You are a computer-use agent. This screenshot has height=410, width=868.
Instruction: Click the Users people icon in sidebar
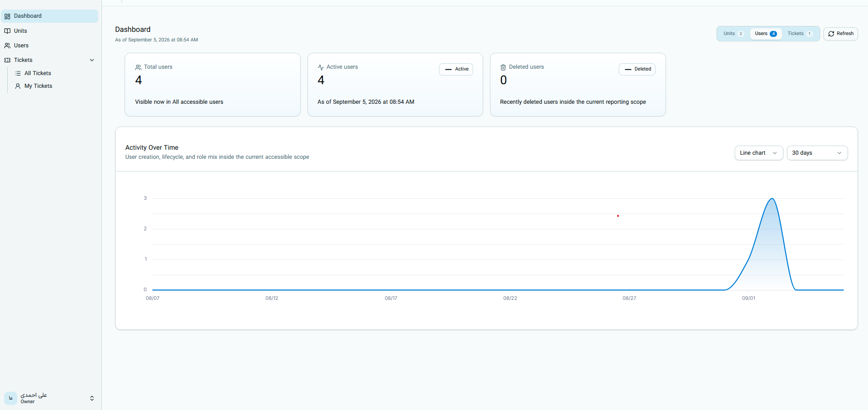7,46
